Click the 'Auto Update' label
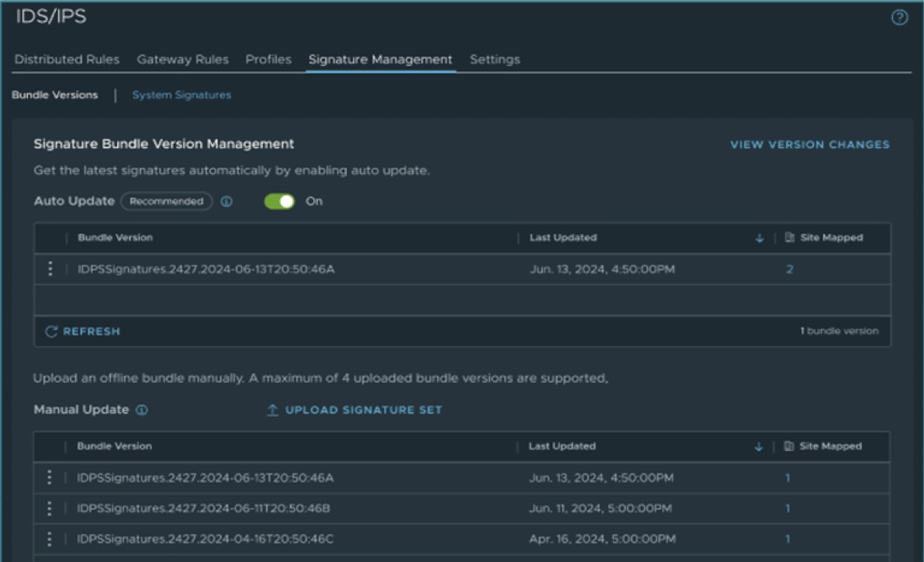 point(74,201)
